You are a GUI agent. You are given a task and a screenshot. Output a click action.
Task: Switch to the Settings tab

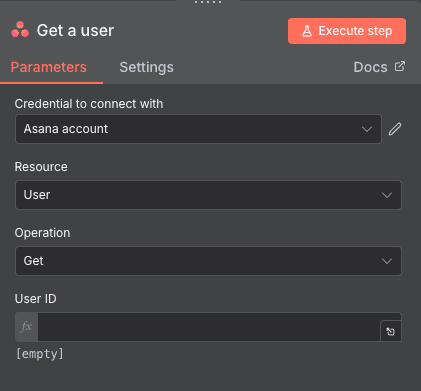(146, 67)
